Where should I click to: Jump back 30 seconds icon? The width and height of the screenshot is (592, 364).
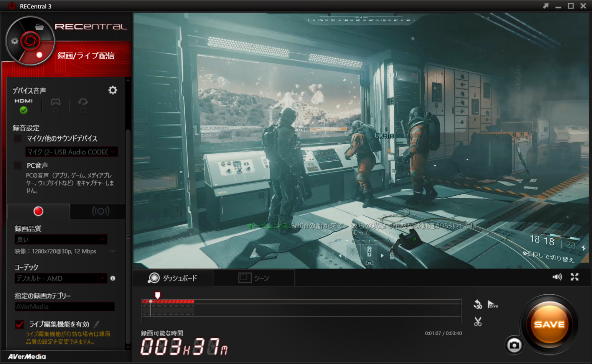pos(478,305)
